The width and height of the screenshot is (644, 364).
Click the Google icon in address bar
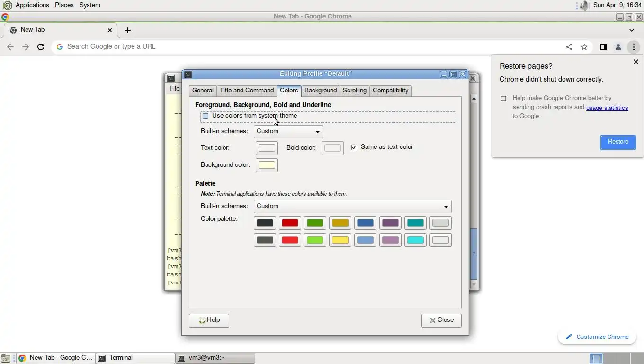click(60, 47)
